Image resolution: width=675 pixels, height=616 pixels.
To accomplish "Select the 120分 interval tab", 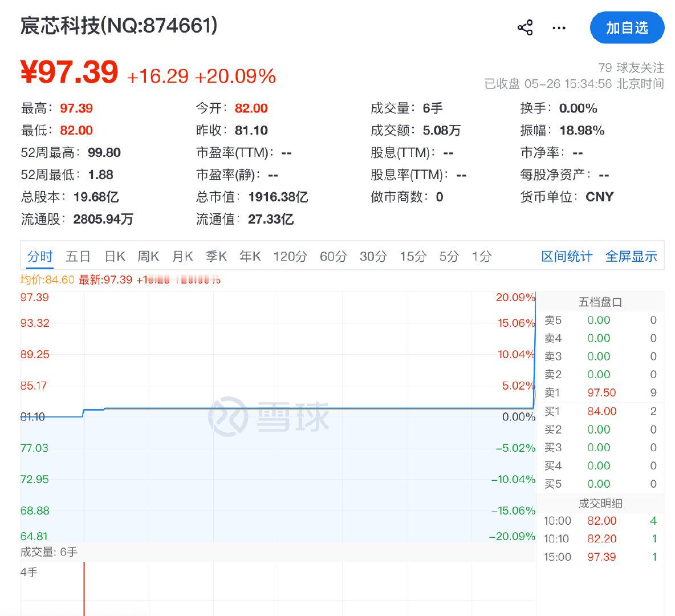I will [x=290, y=256].
